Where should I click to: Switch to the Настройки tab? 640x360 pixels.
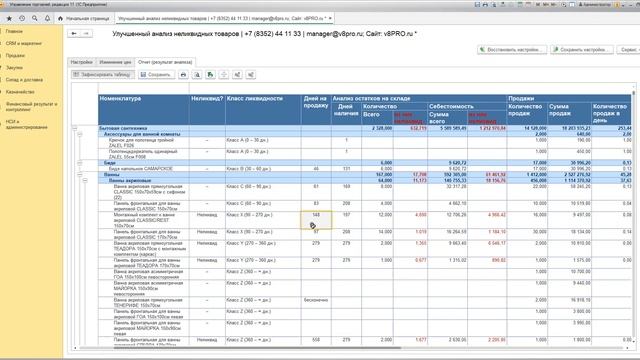click(x=82, y=62)
